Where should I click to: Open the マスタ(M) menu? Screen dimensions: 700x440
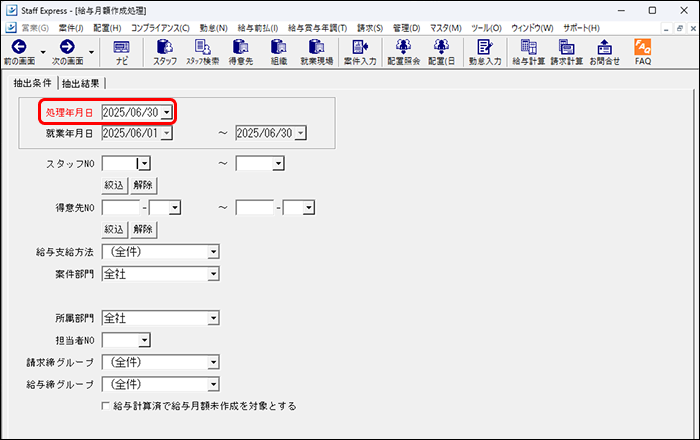446,28
